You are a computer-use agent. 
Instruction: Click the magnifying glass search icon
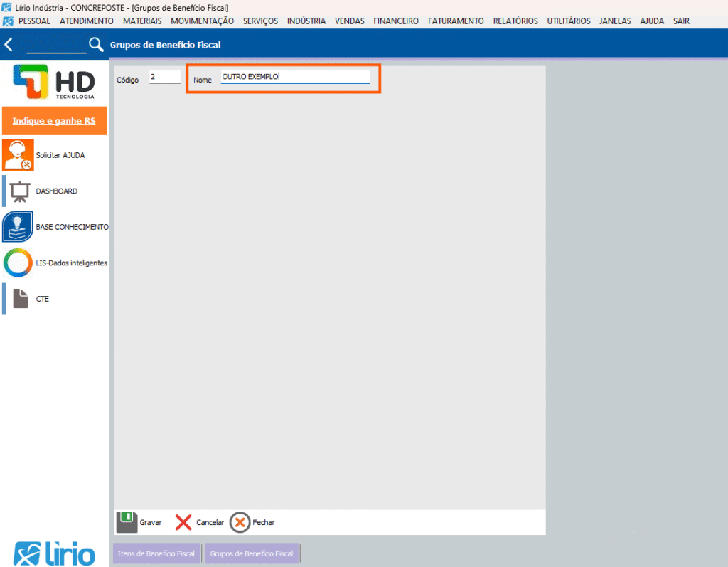(x=96, y=45)
